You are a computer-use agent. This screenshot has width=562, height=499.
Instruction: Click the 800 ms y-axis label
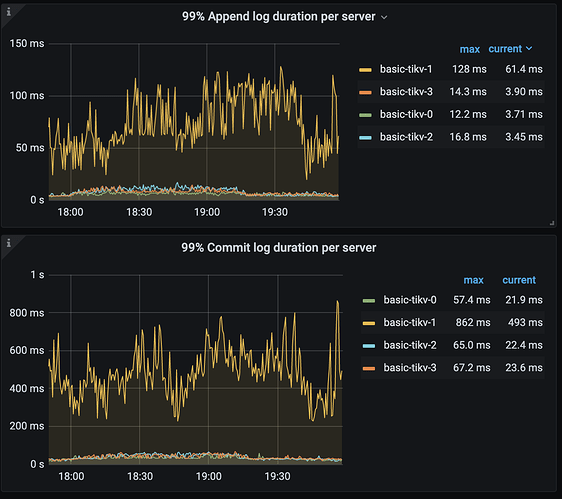tap(27, 313)
